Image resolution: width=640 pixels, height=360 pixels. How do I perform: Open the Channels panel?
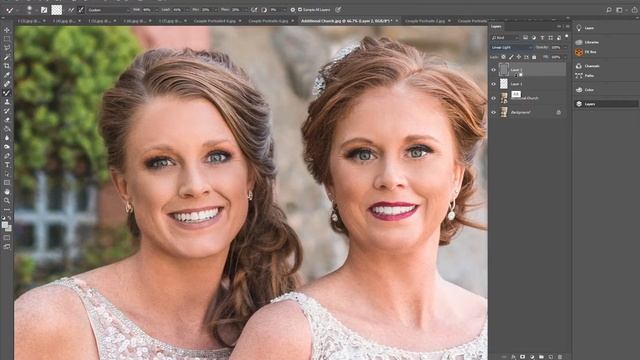click(x=588, y=66)
